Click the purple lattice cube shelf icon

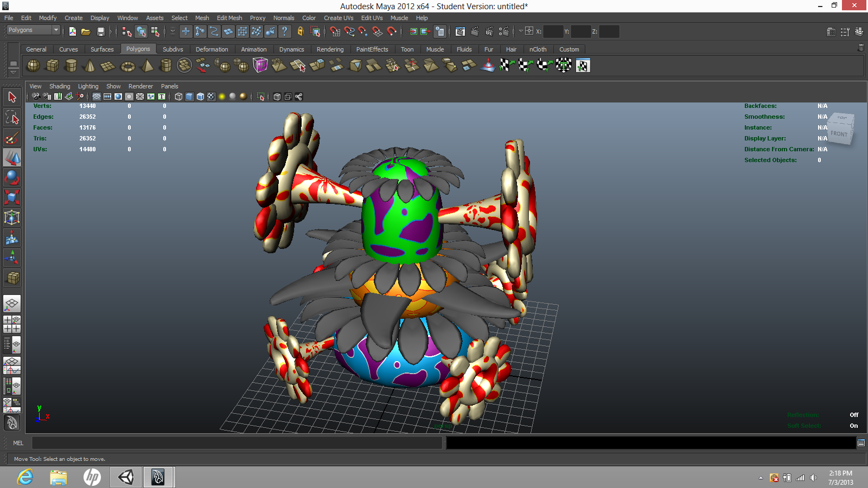click(x=260, y=66)
